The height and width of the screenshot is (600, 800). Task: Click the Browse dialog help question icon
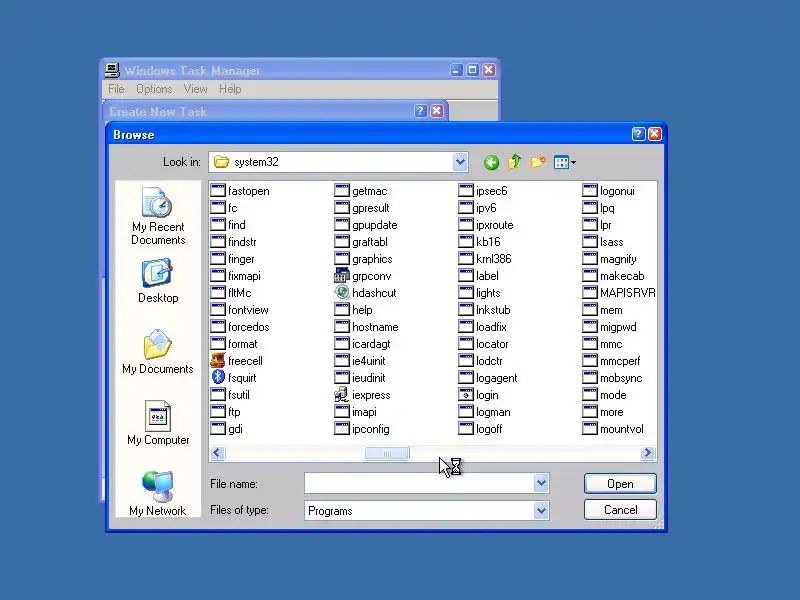(638, 134)
